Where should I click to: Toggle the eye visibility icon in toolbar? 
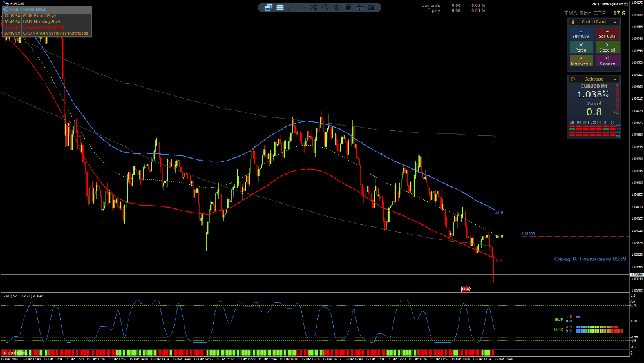[x=337, y=7]
